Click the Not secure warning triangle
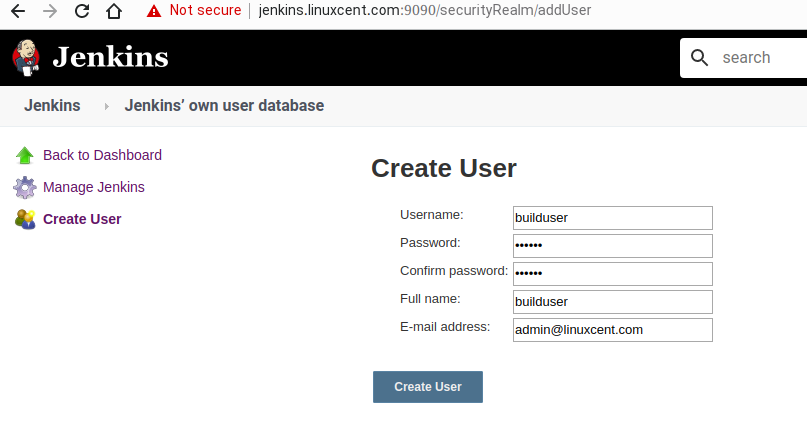 [154, 11]
